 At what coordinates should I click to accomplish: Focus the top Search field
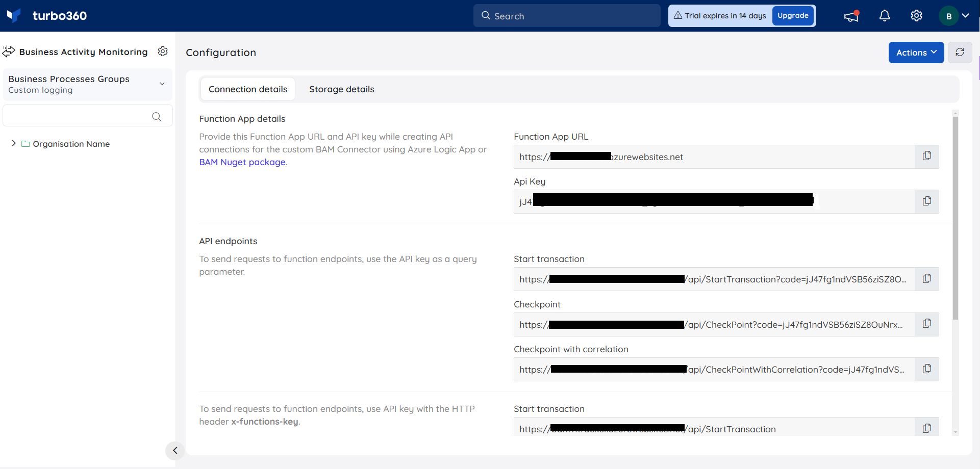point(567,16)
